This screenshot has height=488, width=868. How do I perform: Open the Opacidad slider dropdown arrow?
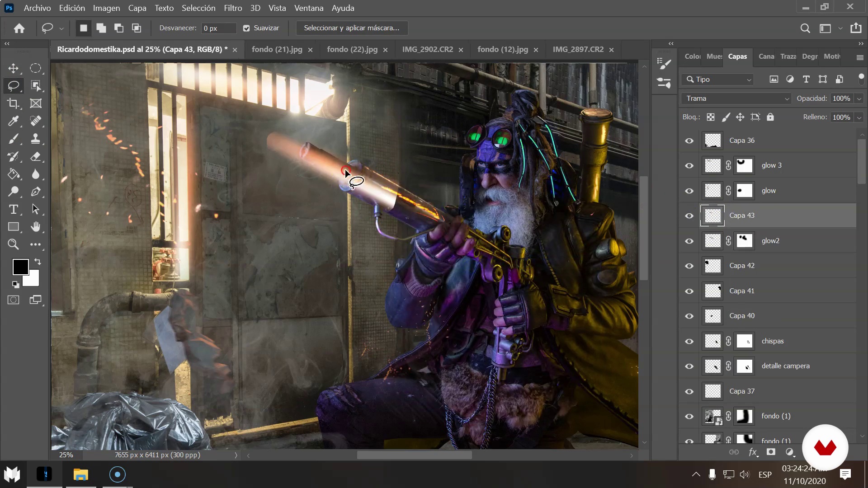point(859,99)
